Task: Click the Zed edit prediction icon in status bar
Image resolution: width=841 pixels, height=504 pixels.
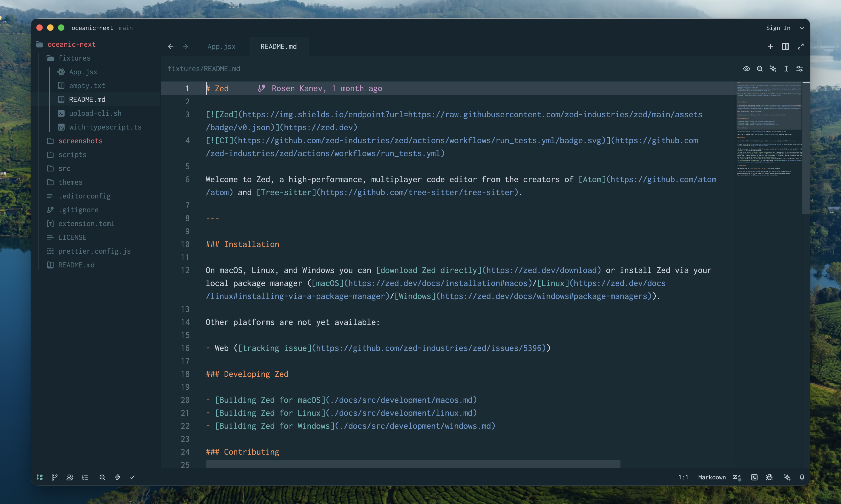Action: tap(737, 477)
